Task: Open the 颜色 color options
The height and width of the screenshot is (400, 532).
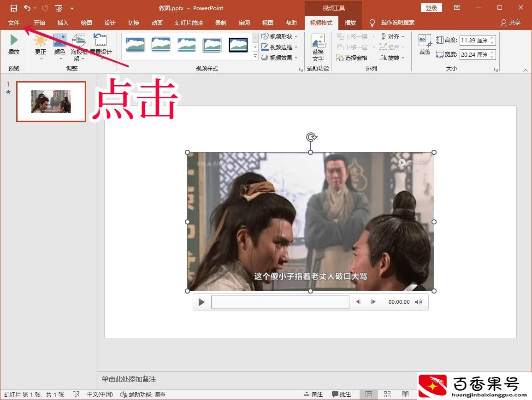Action: coord(60,47)
